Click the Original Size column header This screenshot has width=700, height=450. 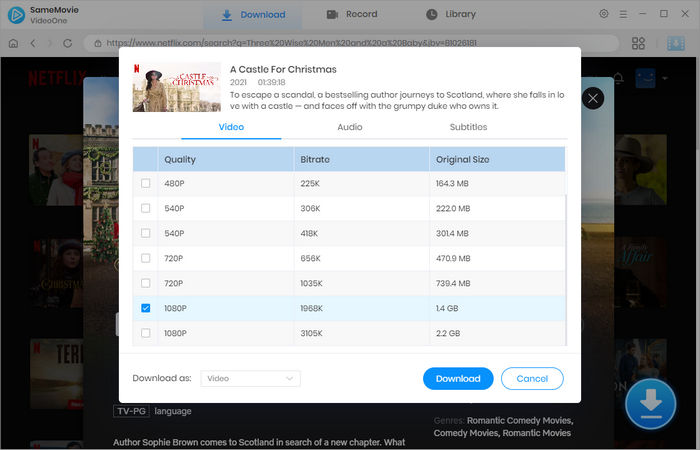(497, 159)
